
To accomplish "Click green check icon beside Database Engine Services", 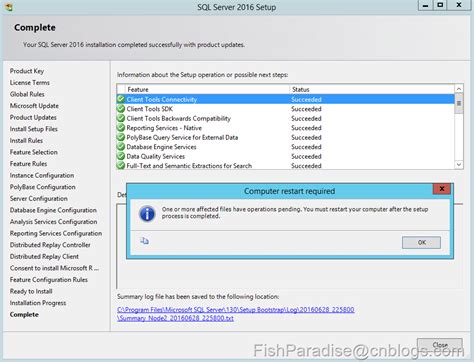I will 121,147.
